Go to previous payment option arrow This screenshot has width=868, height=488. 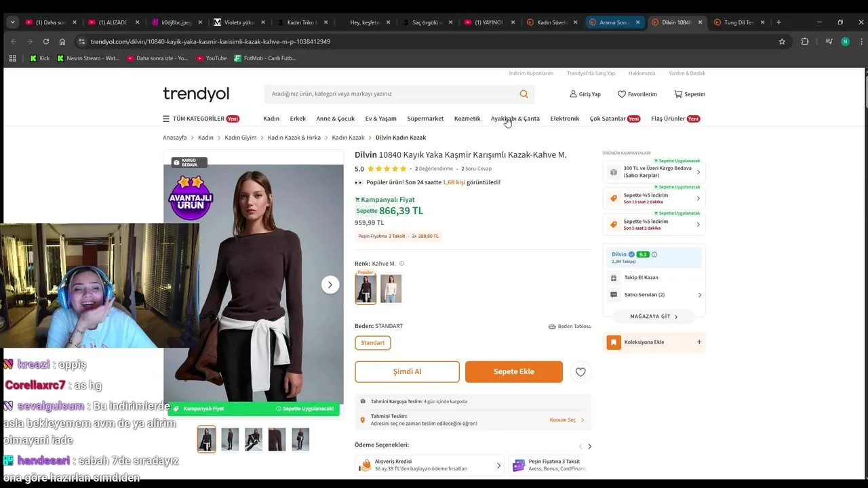(580, 446)
